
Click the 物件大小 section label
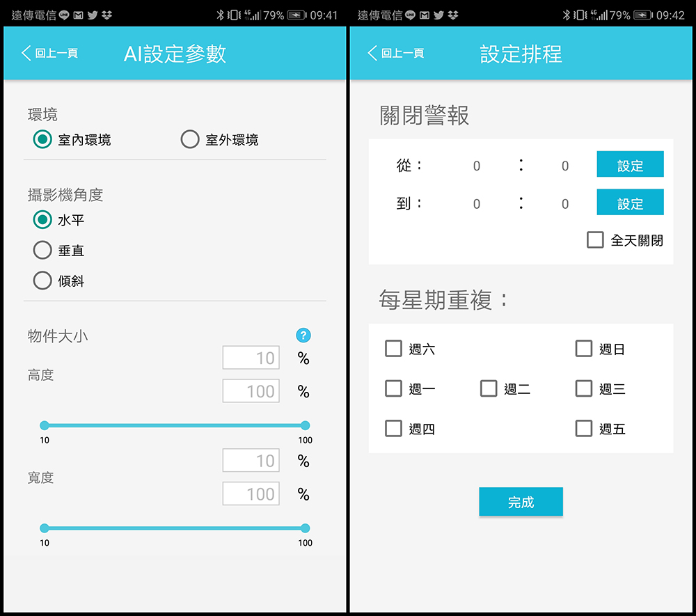tap(58, 336)
